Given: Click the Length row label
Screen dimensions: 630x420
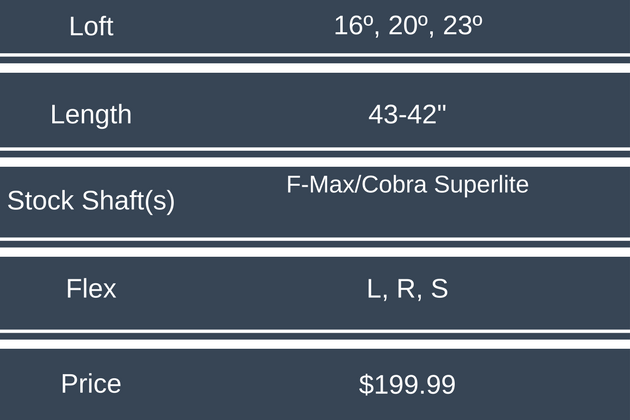Looking at the screenshot, I should pyautogui.click(x=91, y=114).
